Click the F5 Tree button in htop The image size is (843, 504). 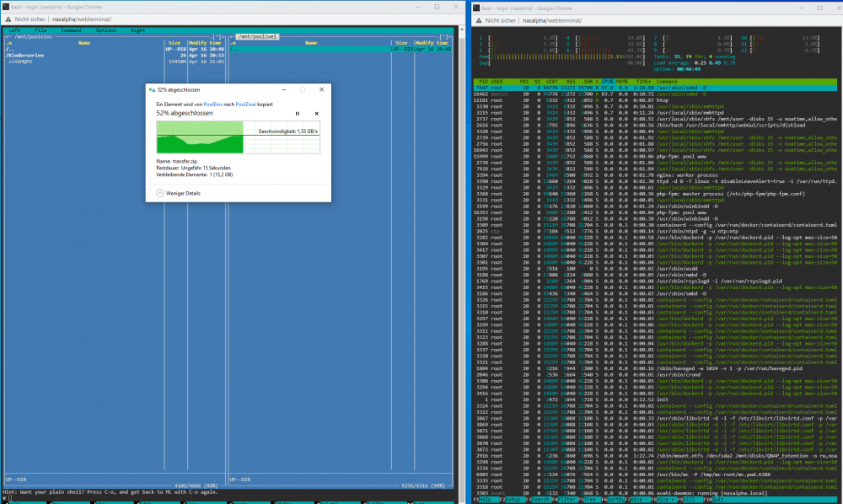[x=590, y=500]
